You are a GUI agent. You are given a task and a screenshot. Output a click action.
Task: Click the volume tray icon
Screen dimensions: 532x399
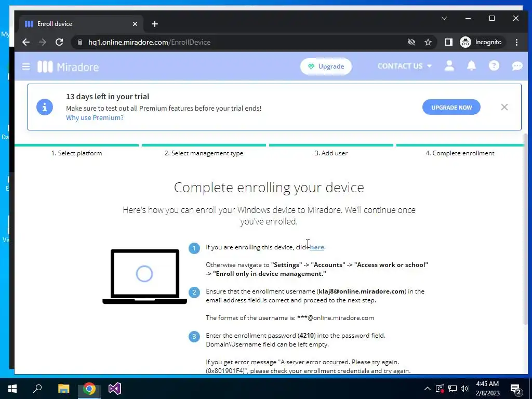(x=464, y=389)
